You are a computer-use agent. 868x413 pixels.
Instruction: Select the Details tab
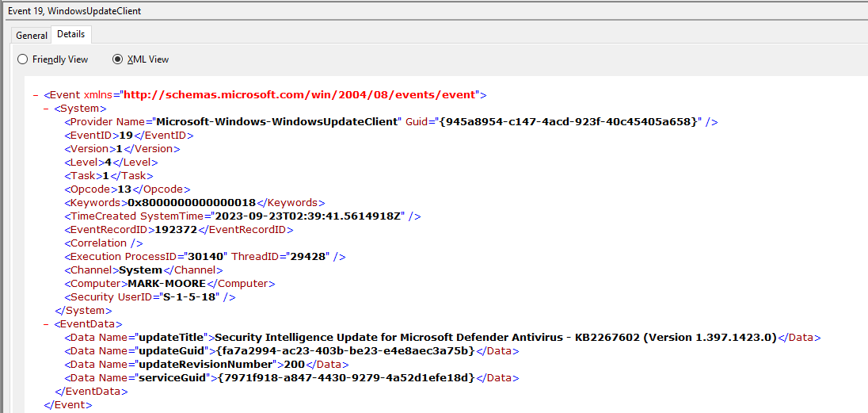pos(70,34)
